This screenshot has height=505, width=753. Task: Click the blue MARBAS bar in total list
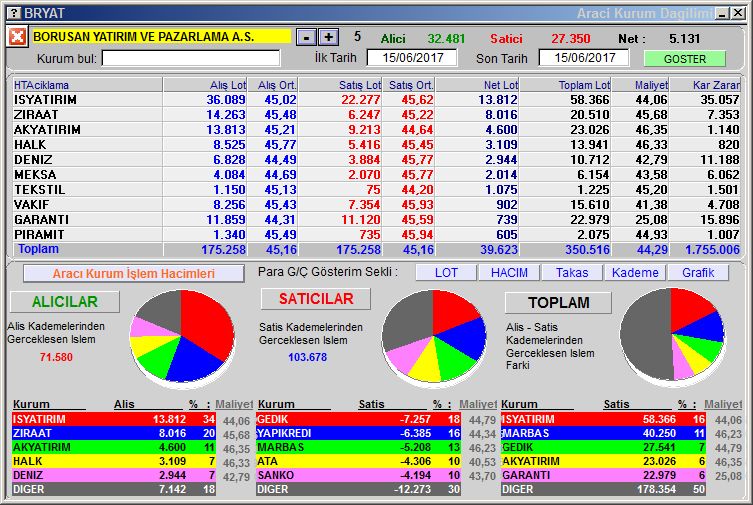click(x=603, y=433)
